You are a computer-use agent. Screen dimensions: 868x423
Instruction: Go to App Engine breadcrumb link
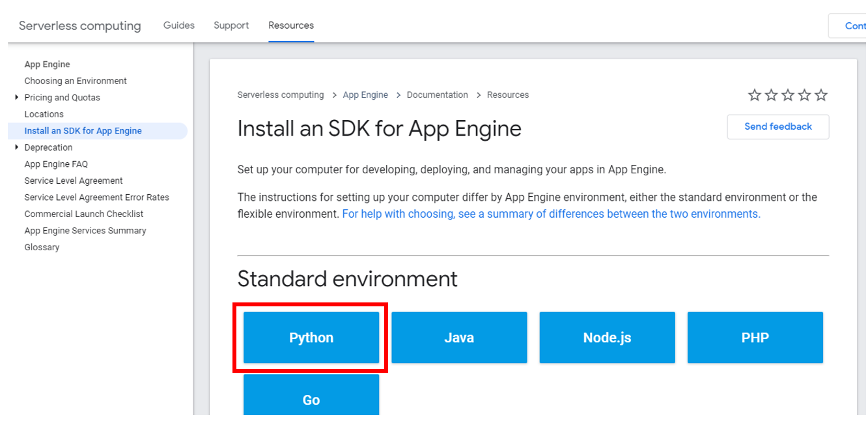click(365, 95)
